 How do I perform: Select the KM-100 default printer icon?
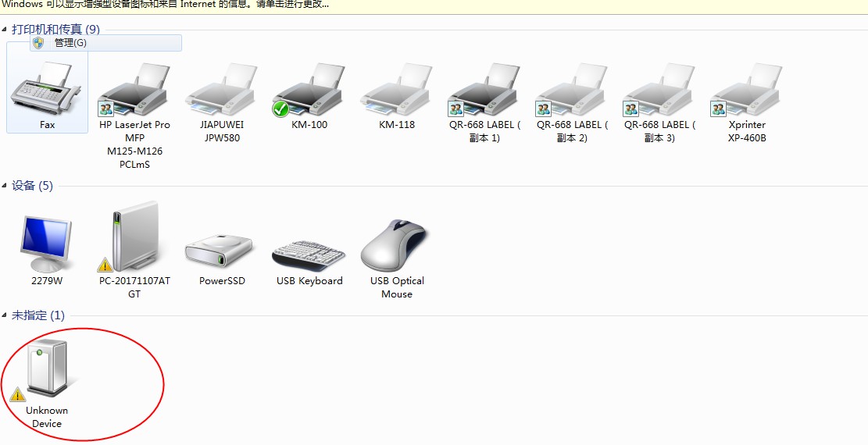point(309,89)
